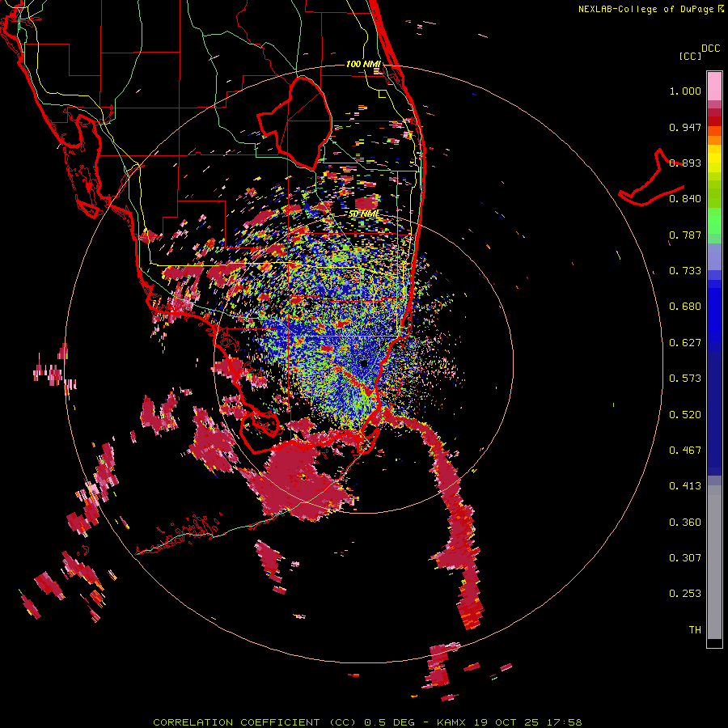Pick the light pink legend swatch at 1.000
The width and height of the screenshot is (728, 728).
(x=714, y=86)
